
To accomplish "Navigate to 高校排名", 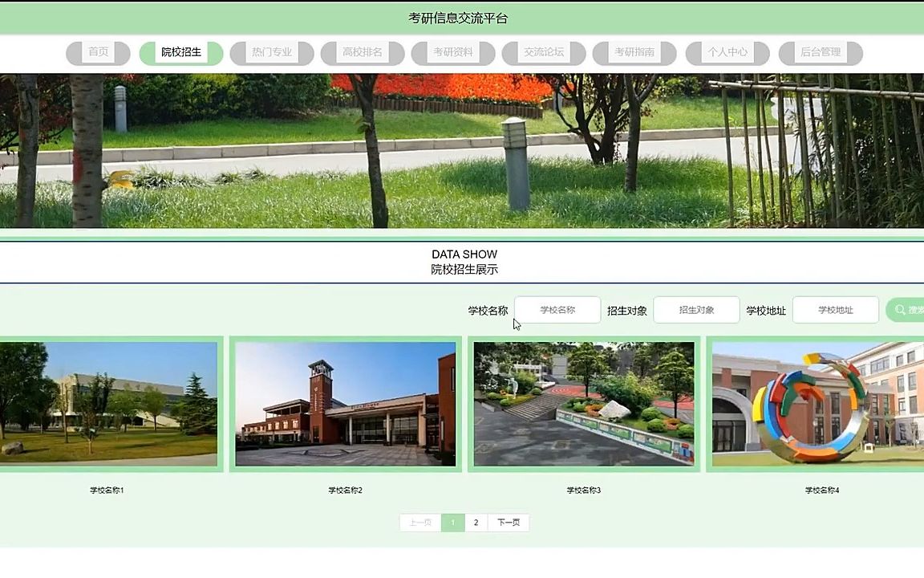I will (x=362, y=53).
